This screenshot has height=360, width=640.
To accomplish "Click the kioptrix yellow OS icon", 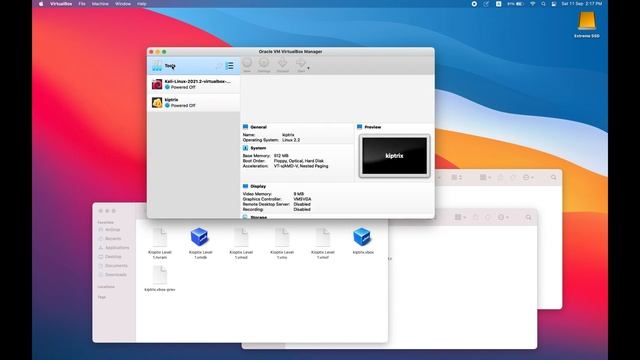I will [x=157, y=102].
